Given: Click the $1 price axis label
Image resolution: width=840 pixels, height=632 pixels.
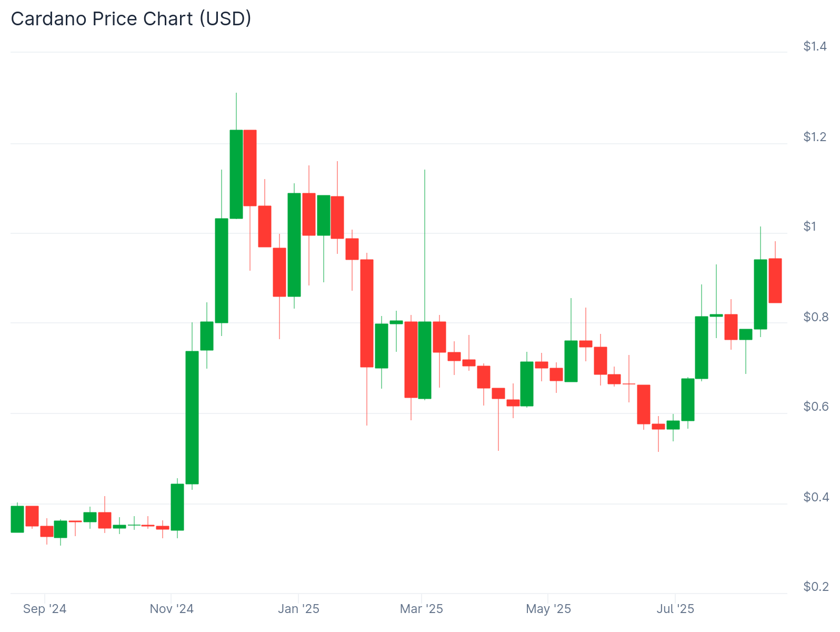Looking at the screenshot, I should click(x=809, y=227).
